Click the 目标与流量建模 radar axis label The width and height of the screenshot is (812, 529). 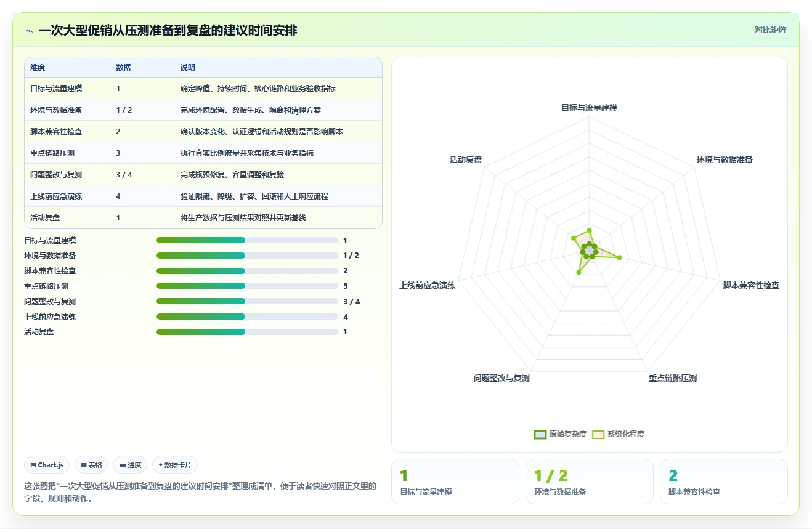(x=589, y=108)
